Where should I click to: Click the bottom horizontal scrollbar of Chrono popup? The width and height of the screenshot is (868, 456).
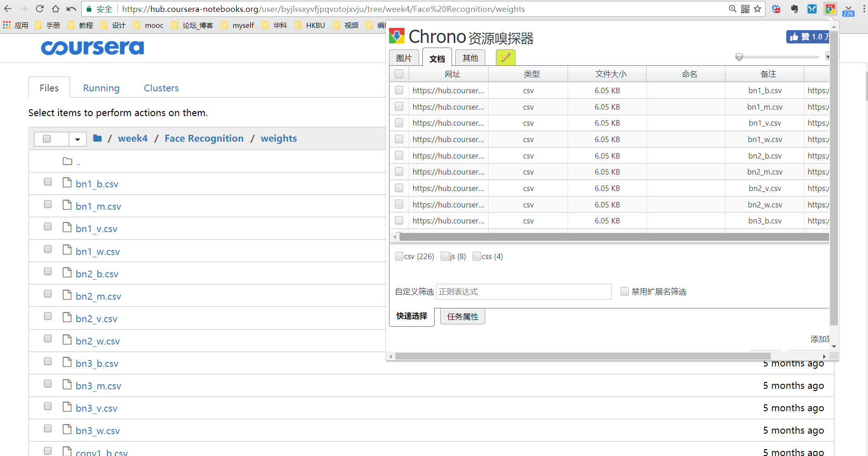click(x=583, y=356)
